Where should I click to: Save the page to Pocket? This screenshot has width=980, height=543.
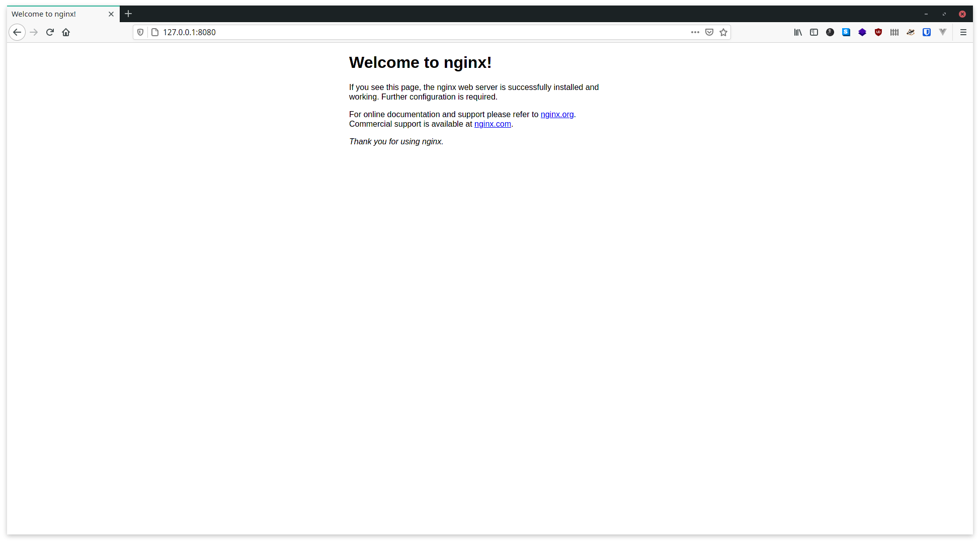[709, 32]
